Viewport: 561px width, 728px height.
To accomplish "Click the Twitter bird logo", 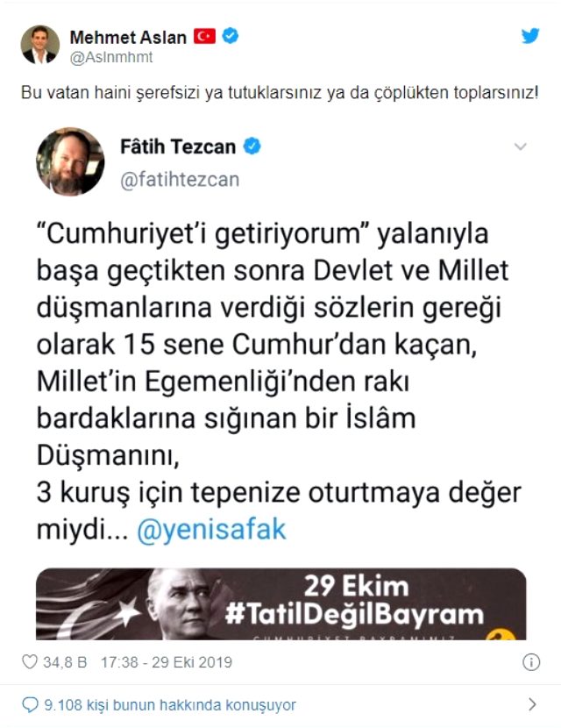I will pyautogui.click(x=530, y=36).
